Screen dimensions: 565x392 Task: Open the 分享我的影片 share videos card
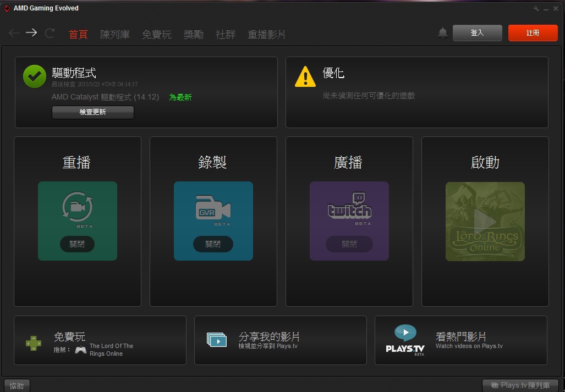[x=281, y=340]
